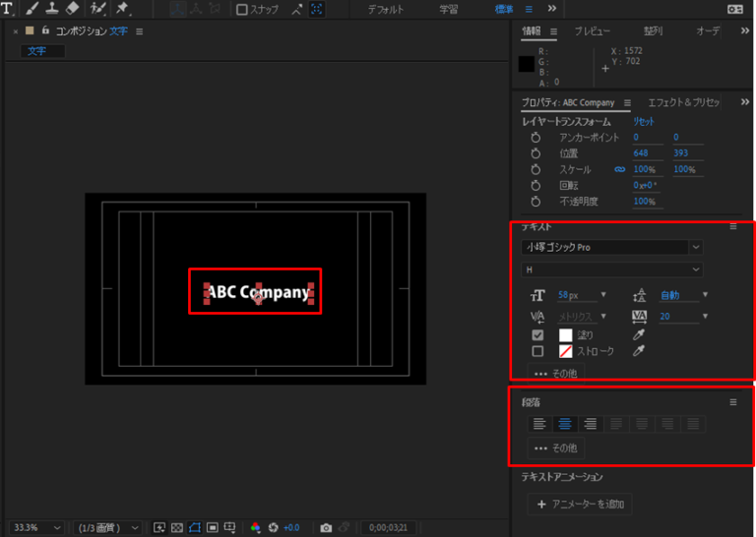
Task: Click the scale constrain proportions link icon
Action: (619, 169)
